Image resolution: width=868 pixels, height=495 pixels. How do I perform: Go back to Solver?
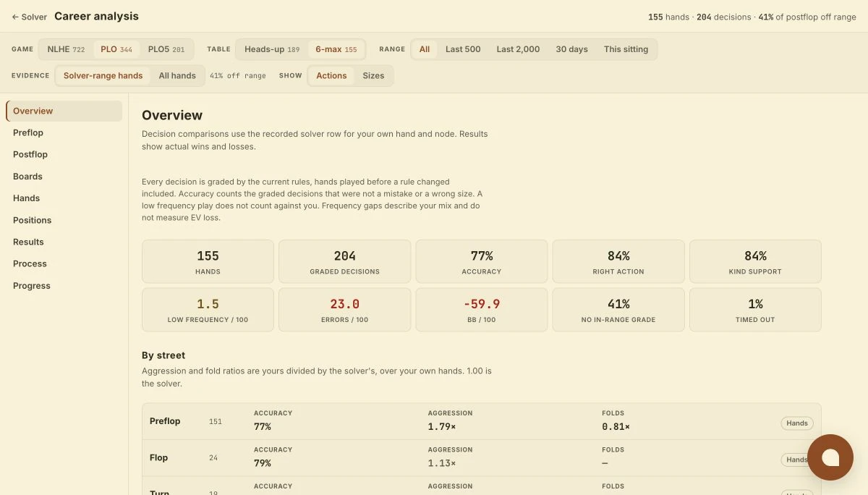pos(29,17)
